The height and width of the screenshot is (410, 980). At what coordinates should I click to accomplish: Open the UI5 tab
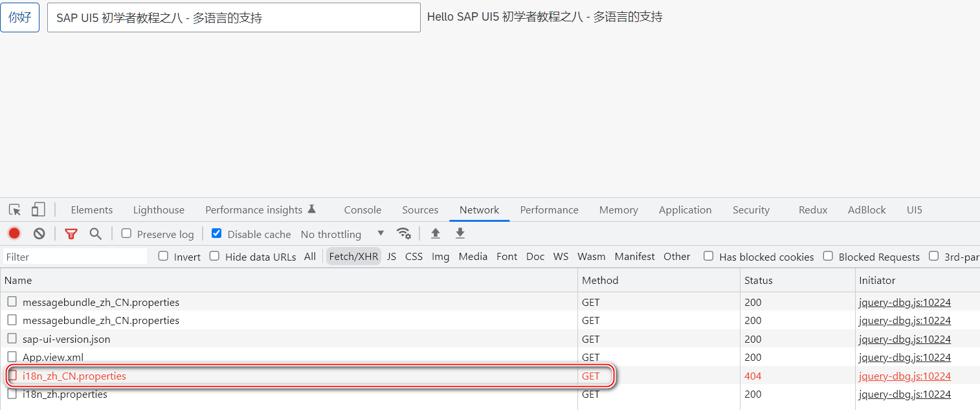914,210
